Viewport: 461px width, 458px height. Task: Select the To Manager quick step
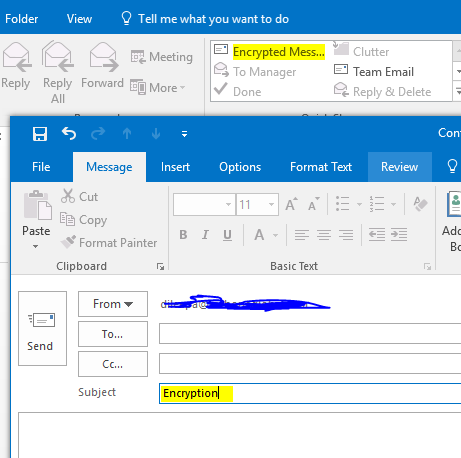tap(255, 72)
